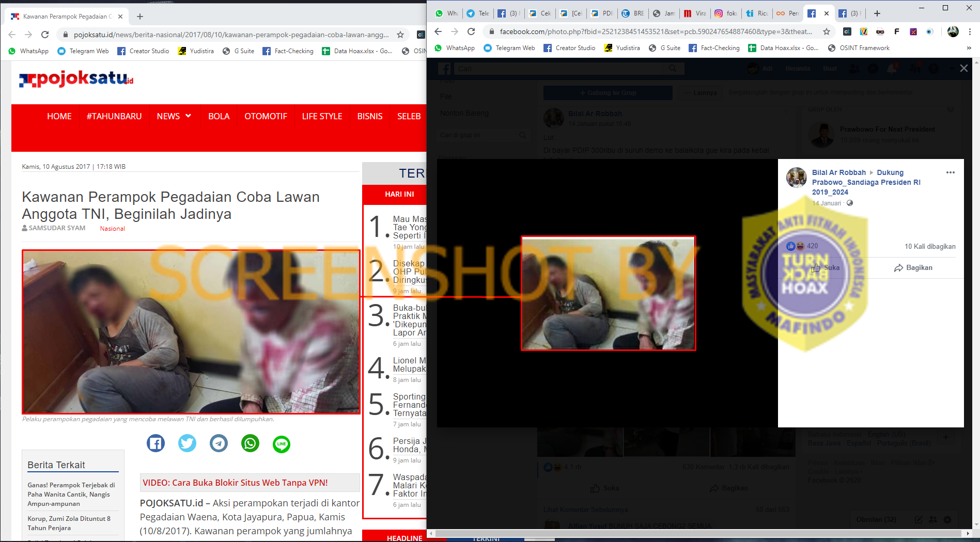Image resolution: width=980 pixels, height=542 pixels.
Task: Click Suka like button in photo panel
Action: coord(826,267)
